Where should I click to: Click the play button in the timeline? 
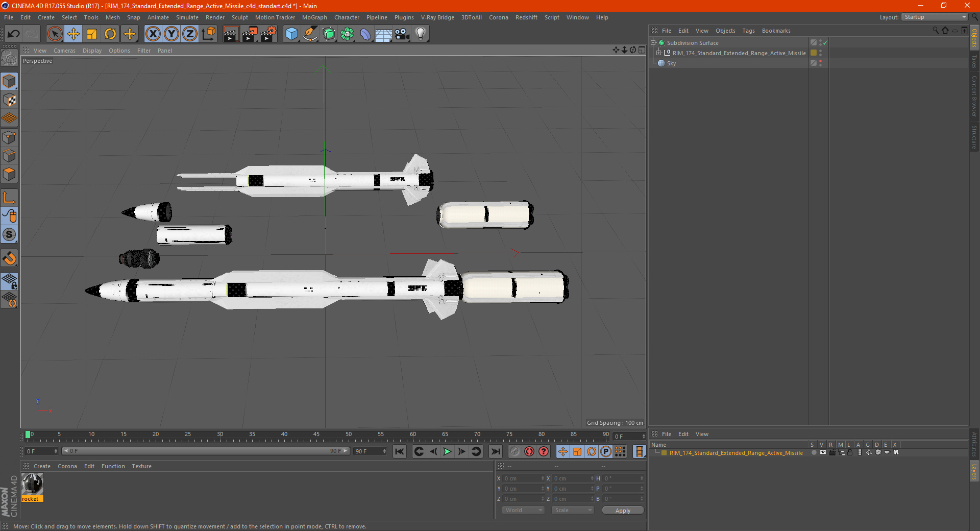coord(447,451)
